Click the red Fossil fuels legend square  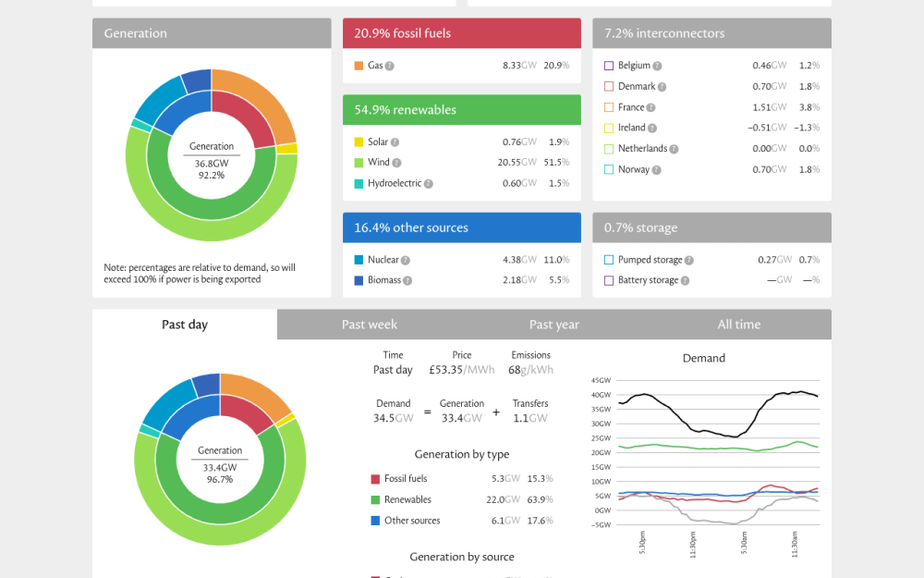[x=375, y=479]
